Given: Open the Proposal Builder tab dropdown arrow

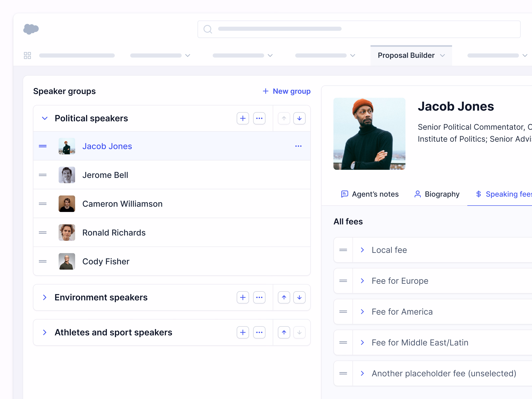Looking at the screenshot, I should [x=442, y=56].
